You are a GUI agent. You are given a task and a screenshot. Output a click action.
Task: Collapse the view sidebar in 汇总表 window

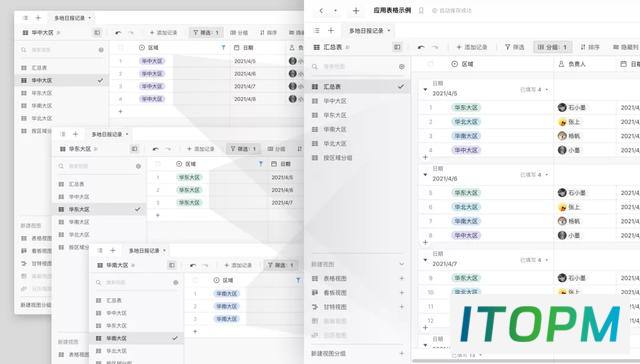pyautogui.click(x=397, y=47)
